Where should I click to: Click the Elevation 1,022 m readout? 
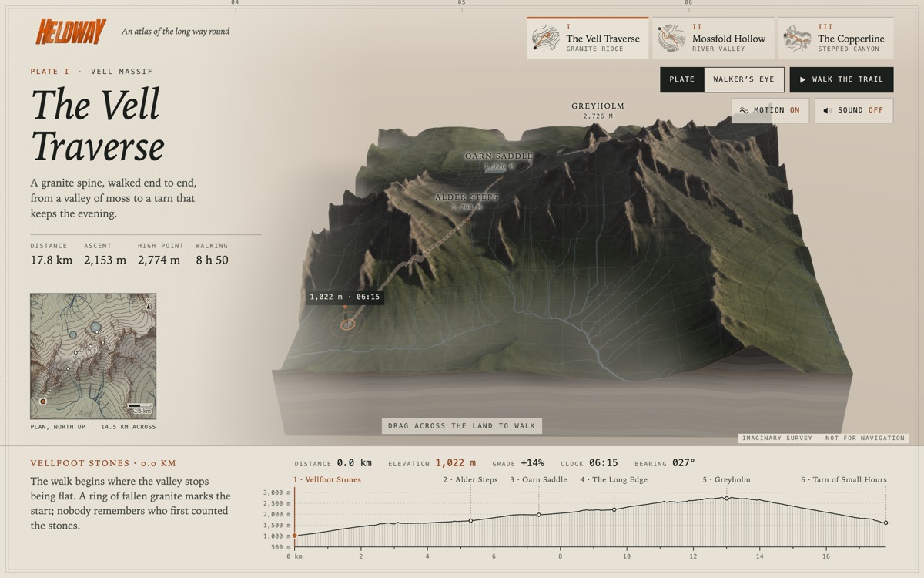click(432, 463)
